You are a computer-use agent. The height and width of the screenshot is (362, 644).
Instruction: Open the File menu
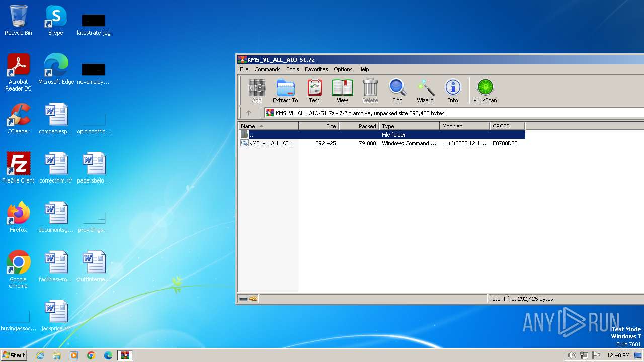tap(244, 69)
